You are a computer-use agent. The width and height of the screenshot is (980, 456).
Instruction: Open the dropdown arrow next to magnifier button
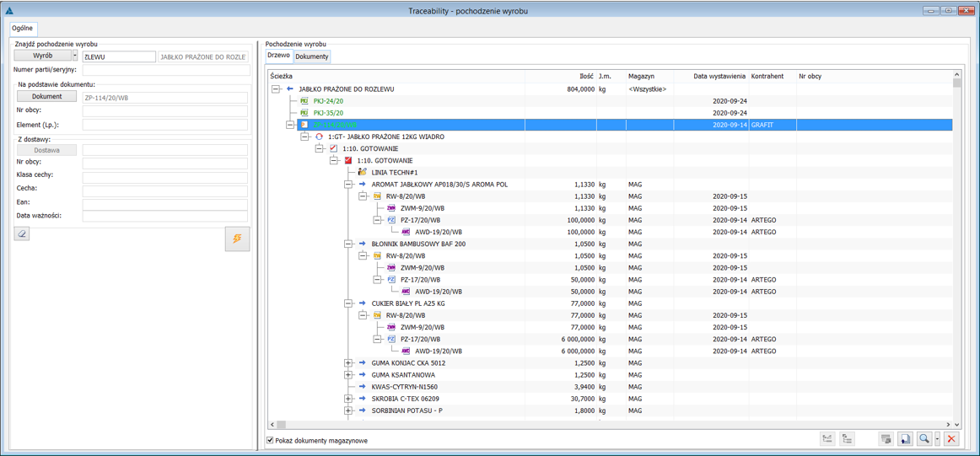coord(938,439)
